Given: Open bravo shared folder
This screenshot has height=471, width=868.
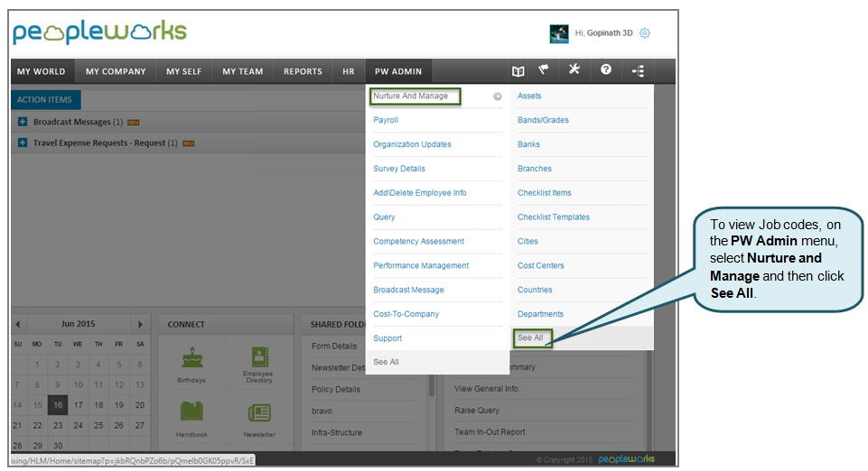Looking at the screenshot, I should pos(322,411).
